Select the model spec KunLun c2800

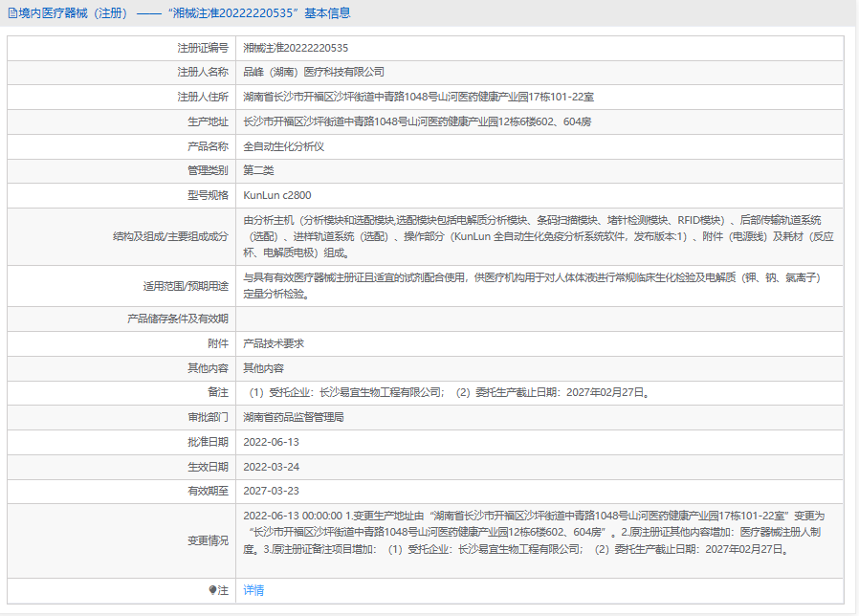(277, 196)
